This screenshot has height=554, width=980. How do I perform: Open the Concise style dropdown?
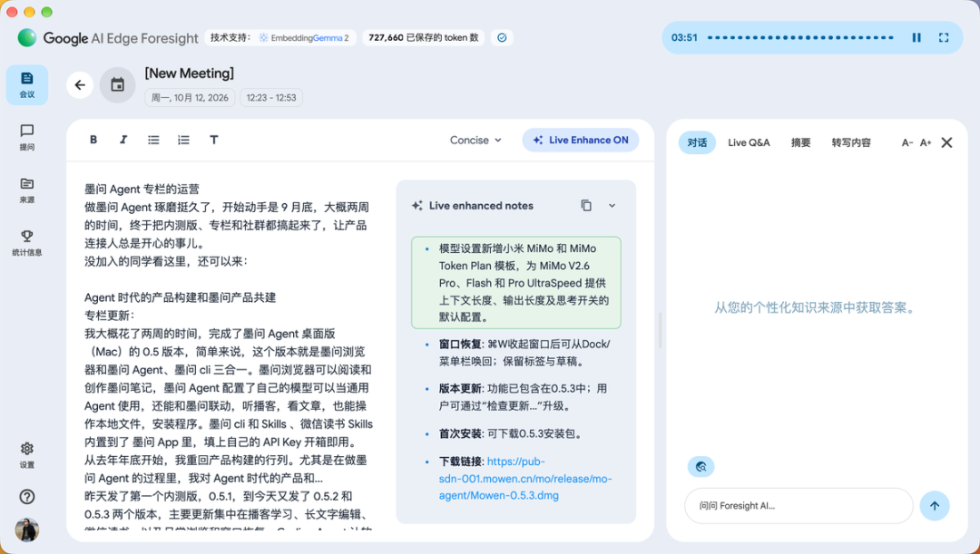click(475, 140)
